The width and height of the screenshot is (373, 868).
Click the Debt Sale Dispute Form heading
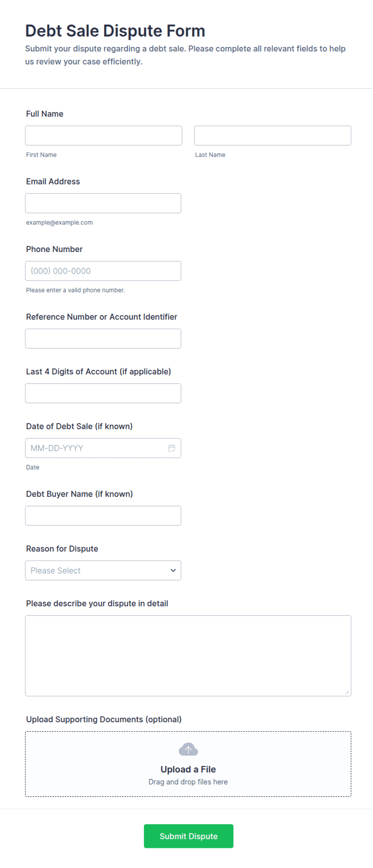[115, 31]
